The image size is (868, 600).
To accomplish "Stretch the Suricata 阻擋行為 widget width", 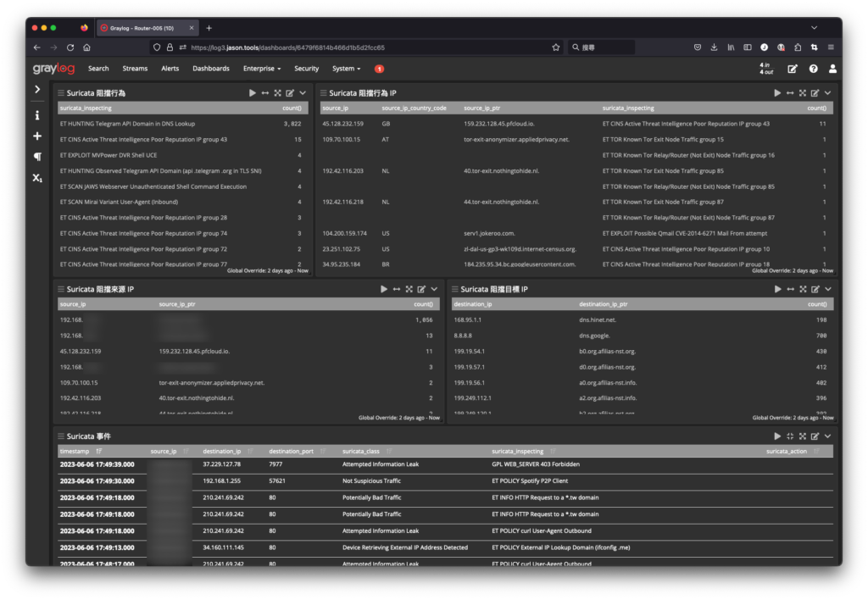I will click(265, 93).
